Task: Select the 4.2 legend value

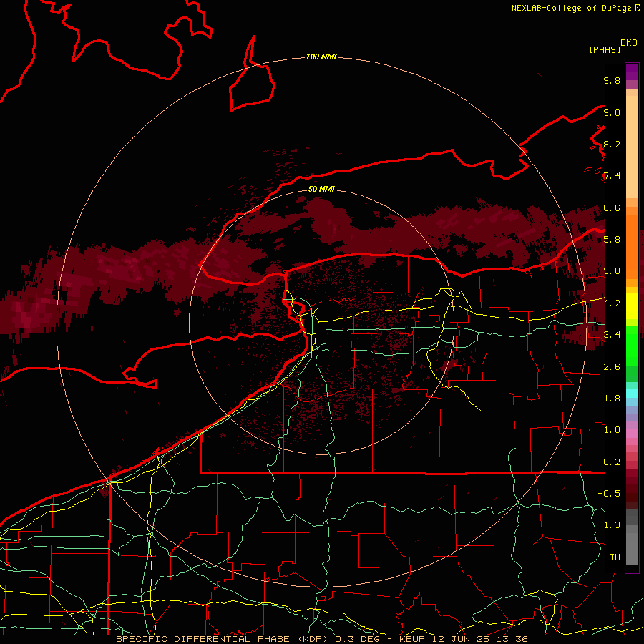Action: click(612, 303)
